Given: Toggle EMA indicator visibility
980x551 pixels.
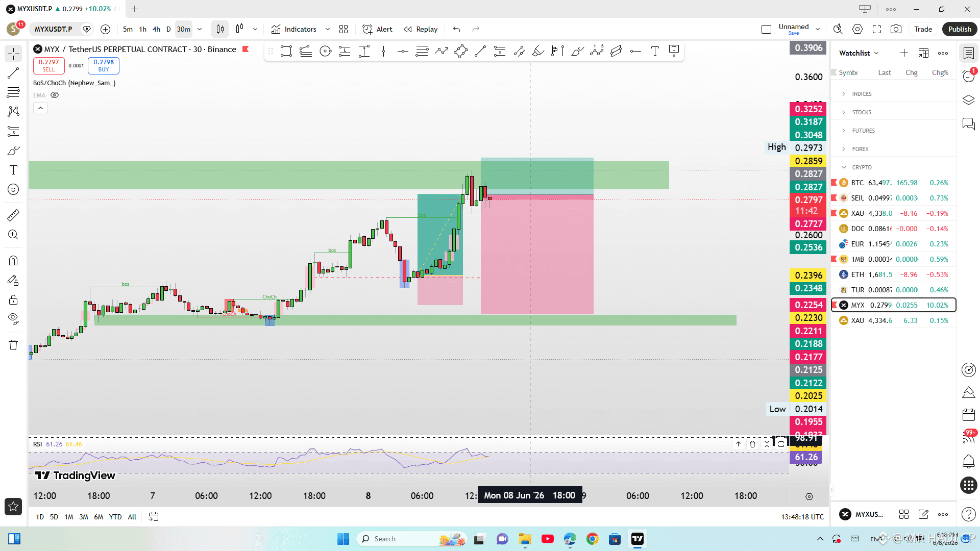Looking at the screenshot, I should (x=55, y=95).
